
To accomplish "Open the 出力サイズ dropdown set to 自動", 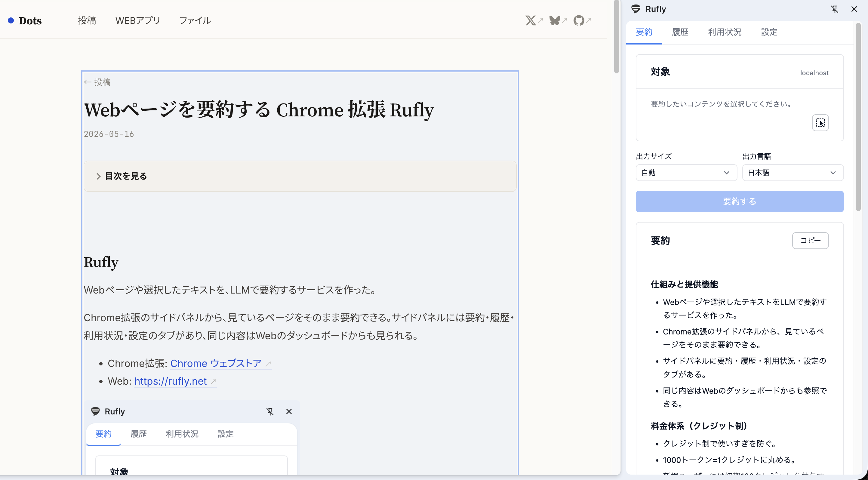I will pos(686,172).
